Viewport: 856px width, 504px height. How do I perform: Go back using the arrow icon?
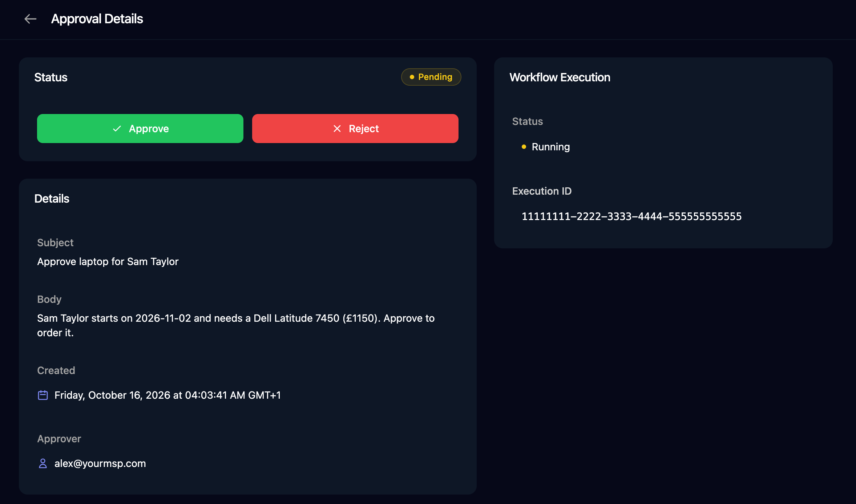click(x=31, y=19)
